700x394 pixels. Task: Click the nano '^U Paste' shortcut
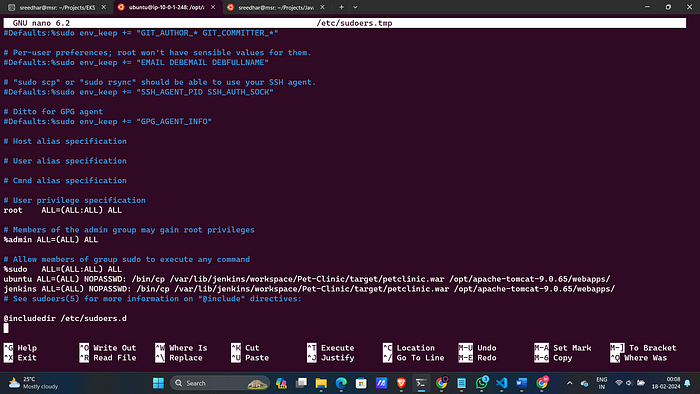pos(250,357)
